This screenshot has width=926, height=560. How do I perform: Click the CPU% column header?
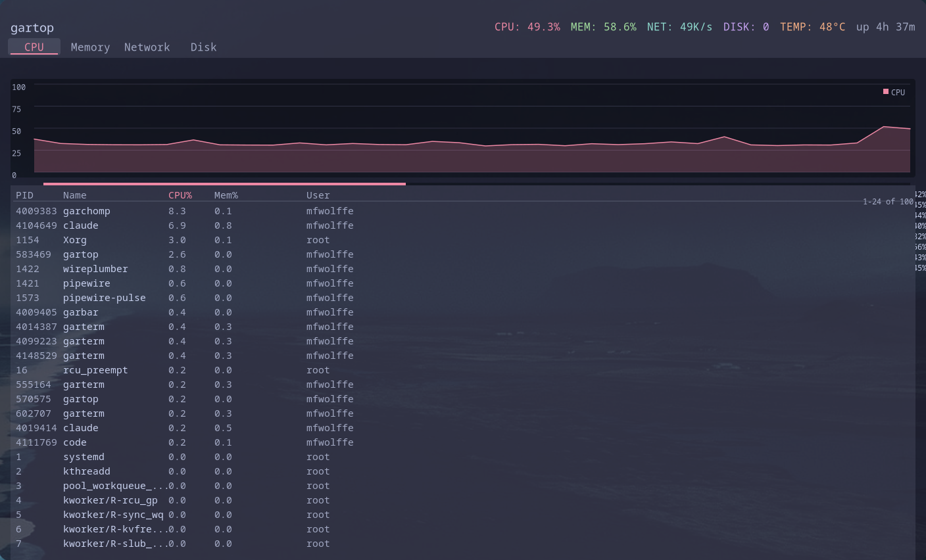click(x=180, y=195)
